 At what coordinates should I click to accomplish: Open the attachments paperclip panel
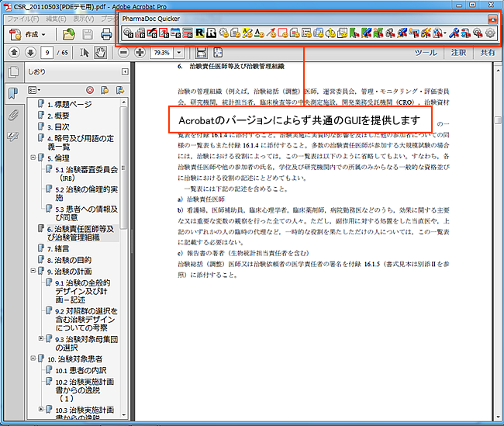13,116
